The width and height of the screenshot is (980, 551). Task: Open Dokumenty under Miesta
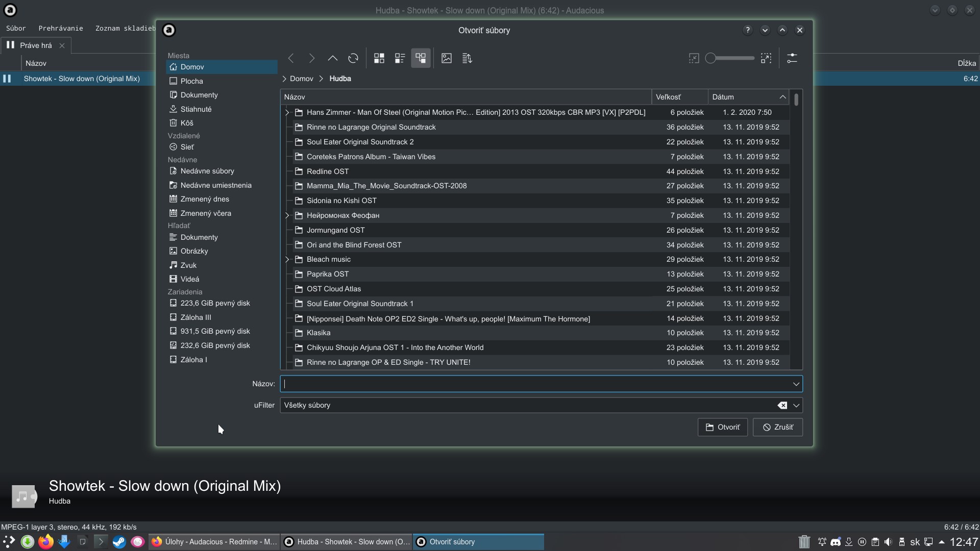[222, 95]
